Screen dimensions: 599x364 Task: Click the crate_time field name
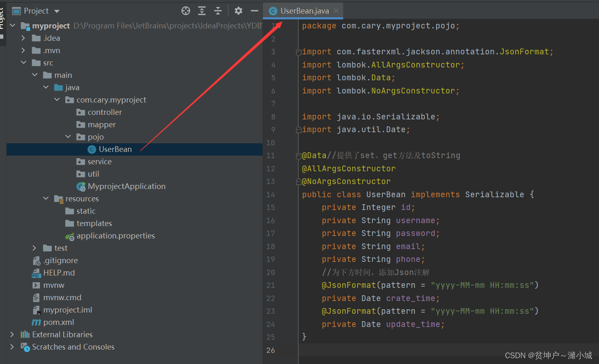tap(410, 298)
